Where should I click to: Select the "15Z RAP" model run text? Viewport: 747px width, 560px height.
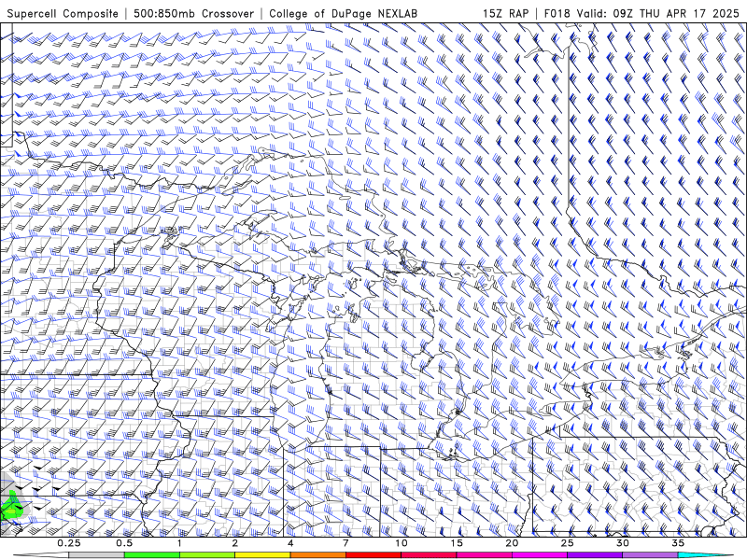pos(505,13)
